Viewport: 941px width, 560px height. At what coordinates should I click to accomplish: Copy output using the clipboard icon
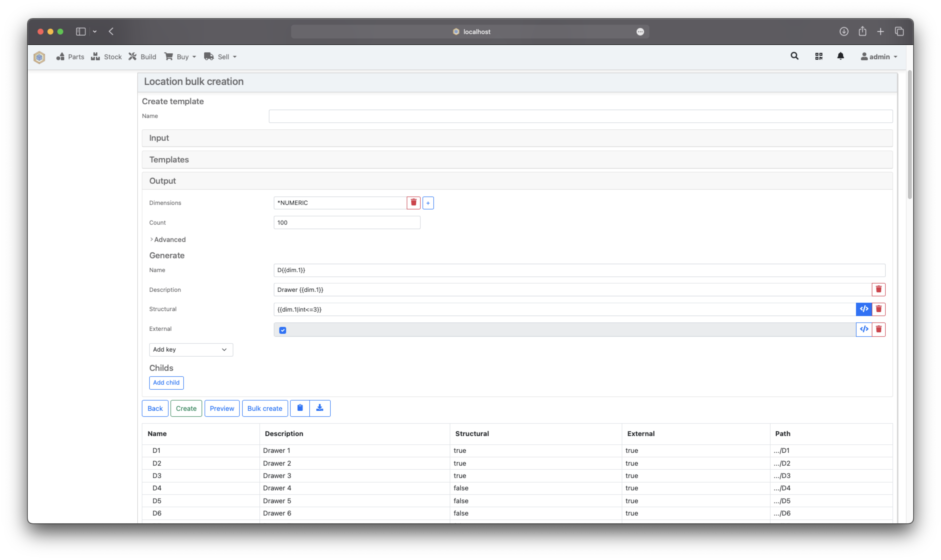click(x=300, y=408)
